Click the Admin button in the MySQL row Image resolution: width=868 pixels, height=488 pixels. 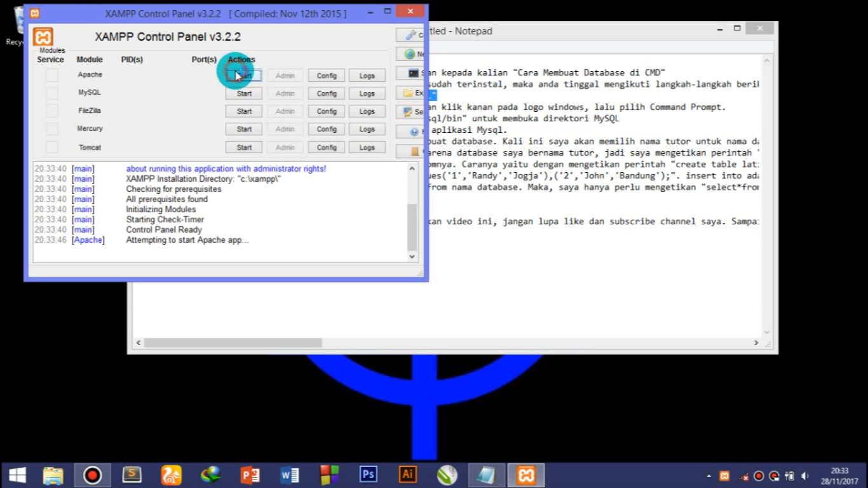285,93
